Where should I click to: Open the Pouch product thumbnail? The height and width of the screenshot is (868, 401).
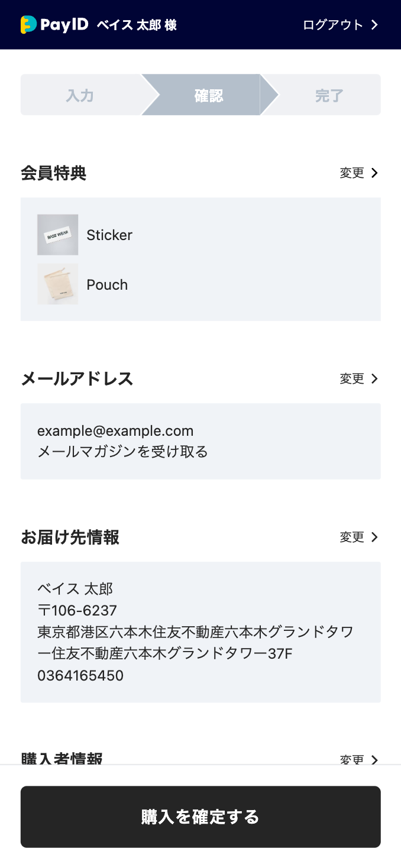[58, 284]
